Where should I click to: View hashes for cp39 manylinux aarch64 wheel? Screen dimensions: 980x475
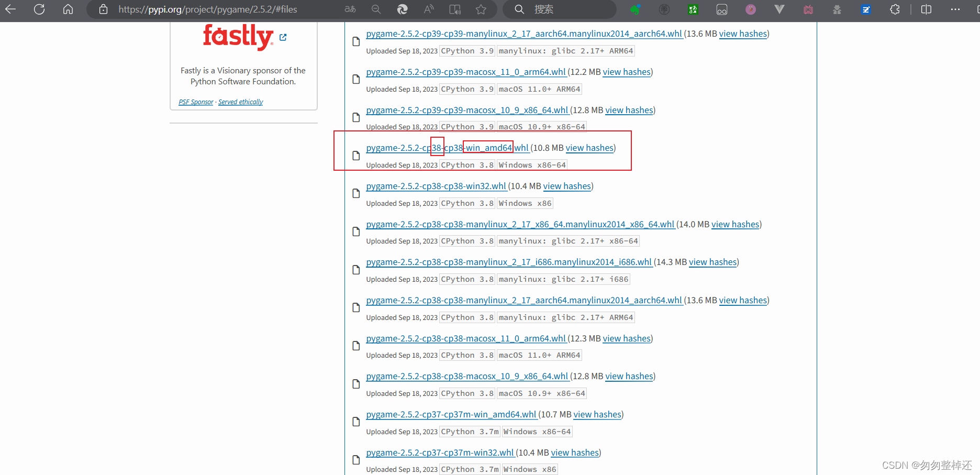[x=743, y=34]
